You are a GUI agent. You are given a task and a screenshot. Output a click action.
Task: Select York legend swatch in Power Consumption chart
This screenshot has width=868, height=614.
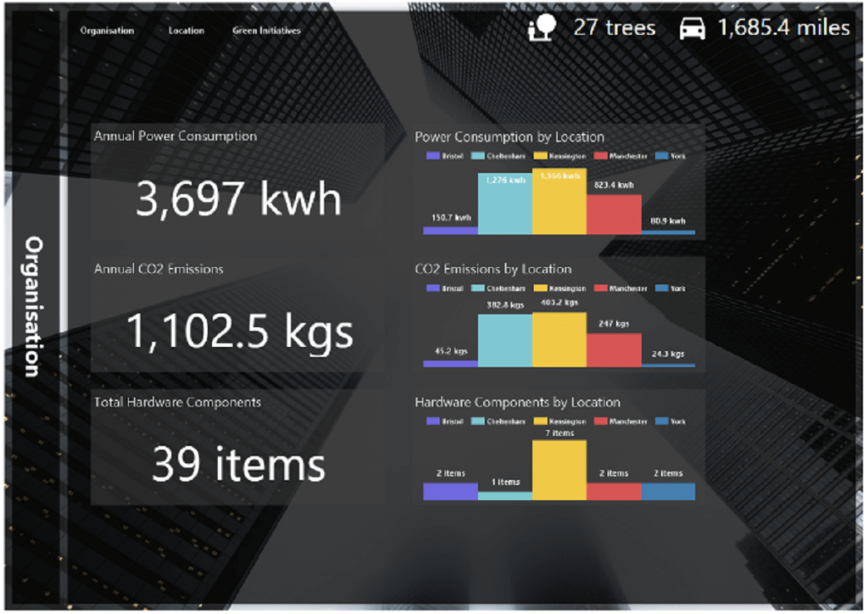tap(661, 156)
